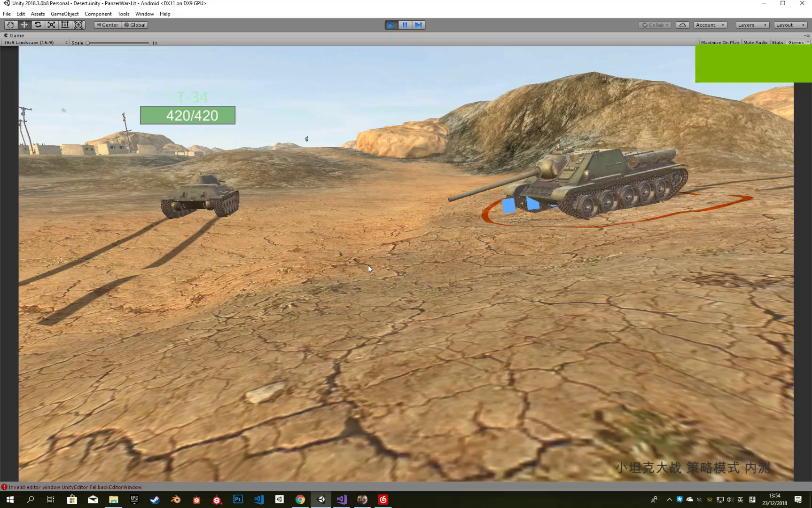This screenshot has height=508, width=812.
Task: Open Unity cloud Services button
Action: click(x=682, y=25)
